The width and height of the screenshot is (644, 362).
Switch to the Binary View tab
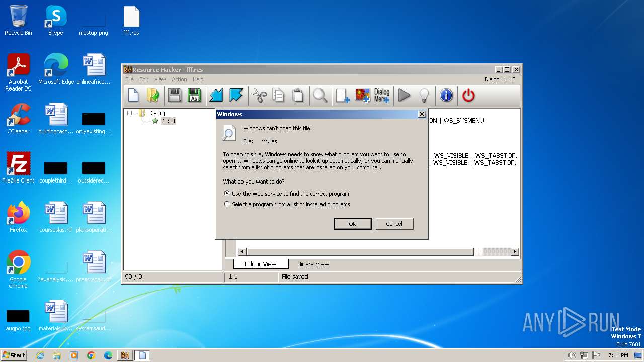pos(313,264)
